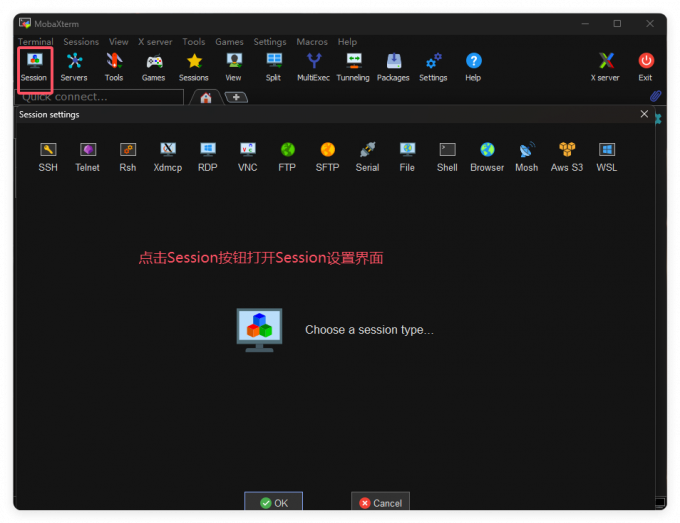Open the Macros menu
The image size is (680, 523).
312,42
